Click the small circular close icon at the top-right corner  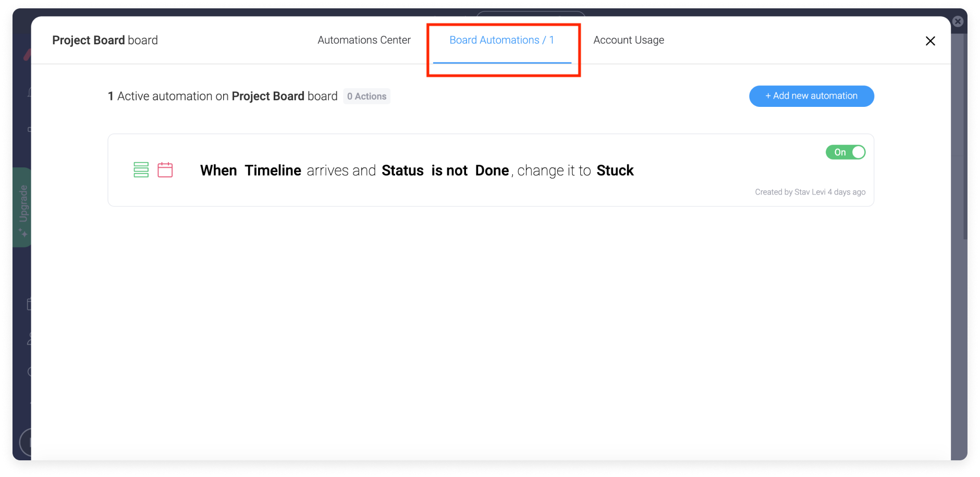pyautogui.click(x=958, y=21)
